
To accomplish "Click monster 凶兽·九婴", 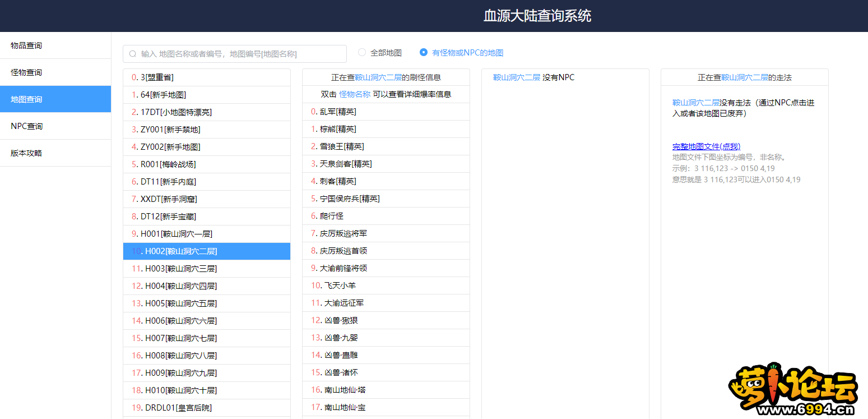I will [x=386, y=338].
